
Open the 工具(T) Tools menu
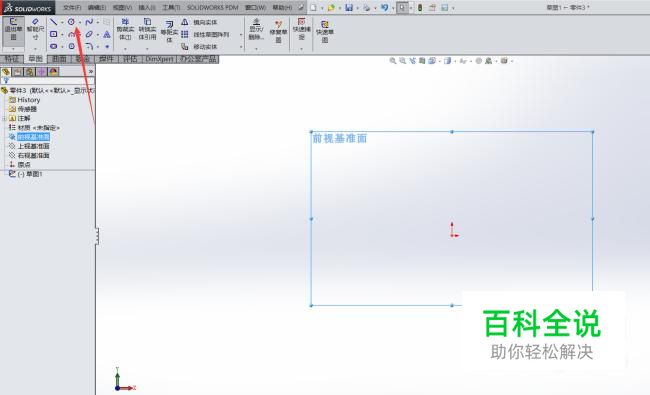point(171,7)
